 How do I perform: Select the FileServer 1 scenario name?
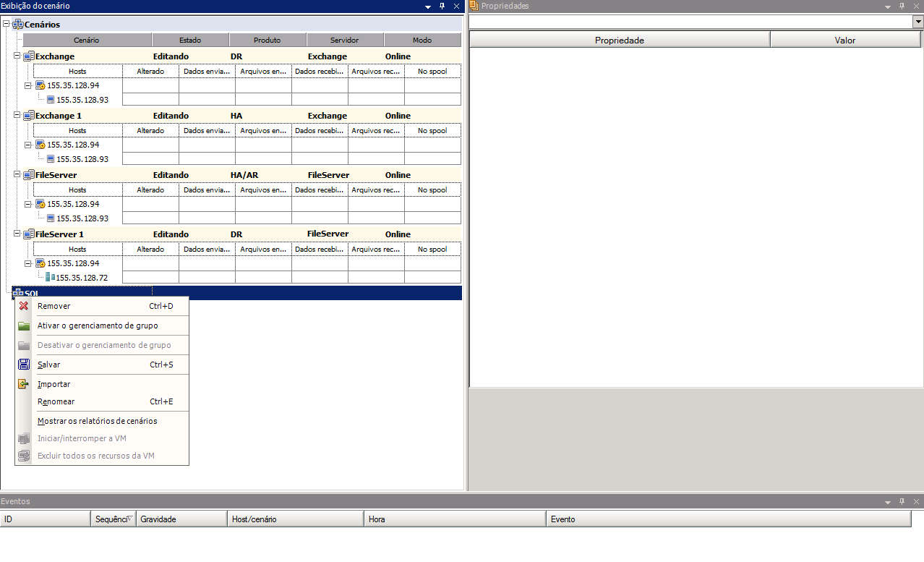pos(59,234)
